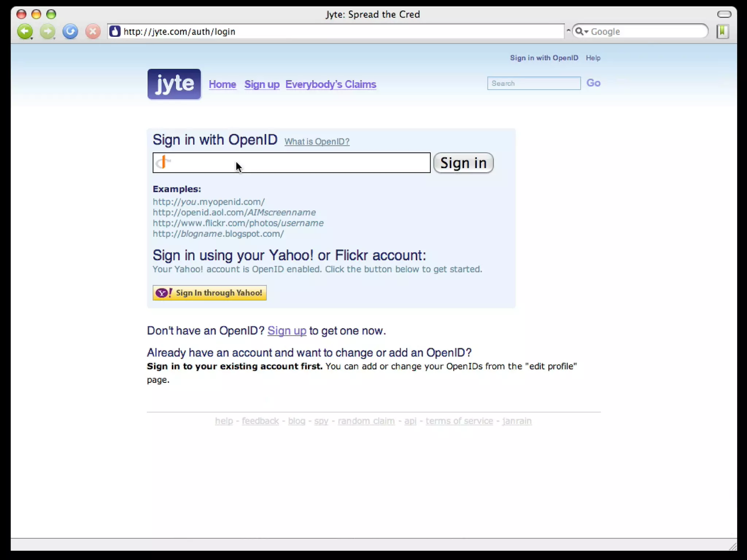Click the red close window button
The image size is (747, 560).
[x=22, y=14]
